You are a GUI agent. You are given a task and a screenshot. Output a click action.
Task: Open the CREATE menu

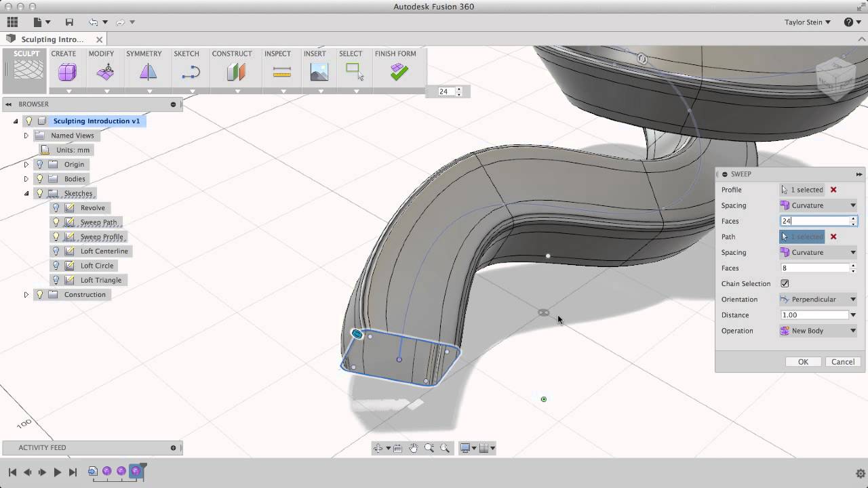tap(64, 54)
